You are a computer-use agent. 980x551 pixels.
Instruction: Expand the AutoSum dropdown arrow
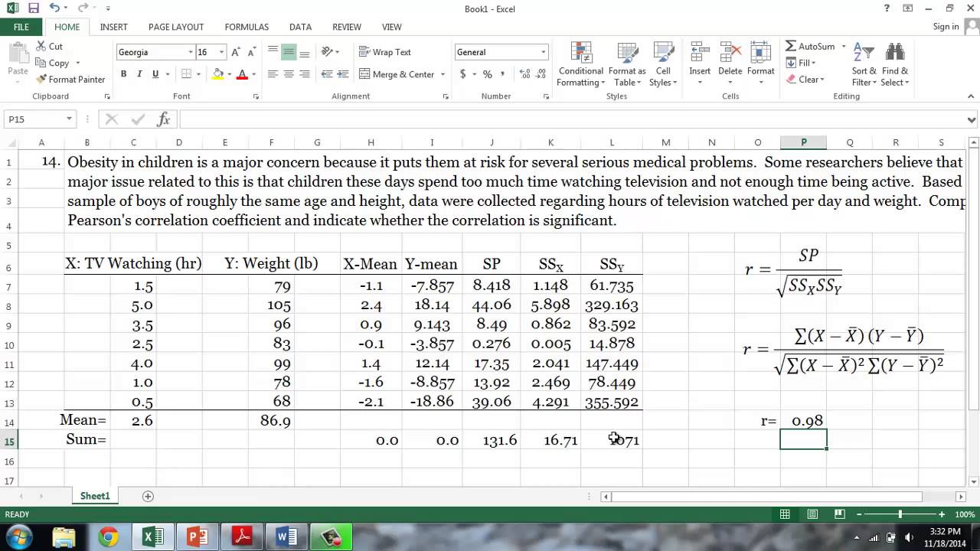tap(844, 47)
